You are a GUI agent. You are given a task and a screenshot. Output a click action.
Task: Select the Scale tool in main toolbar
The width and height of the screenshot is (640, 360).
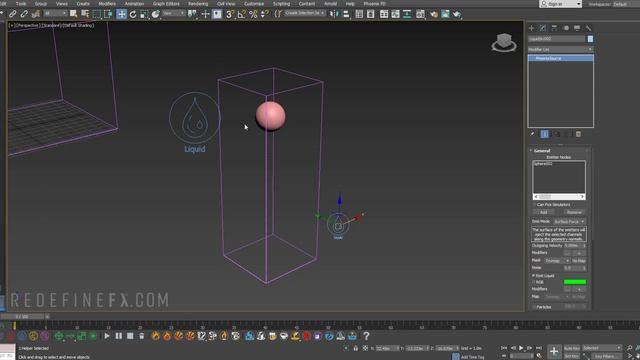click(x=144, y=14)
